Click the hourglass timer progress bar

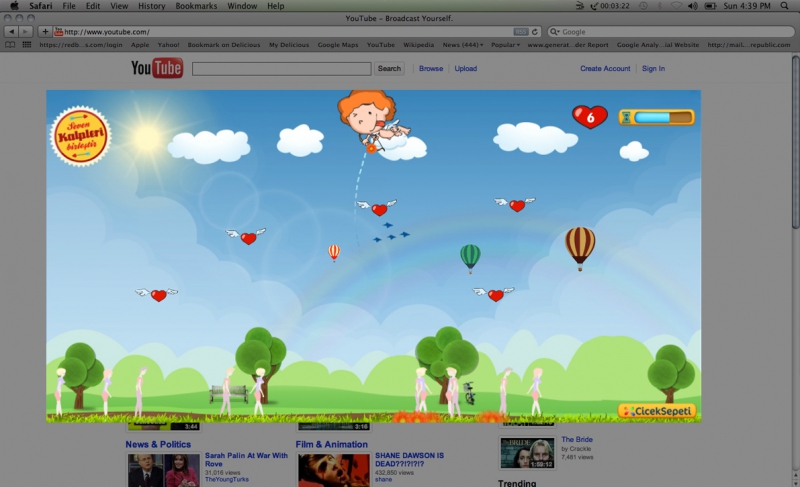656,118
